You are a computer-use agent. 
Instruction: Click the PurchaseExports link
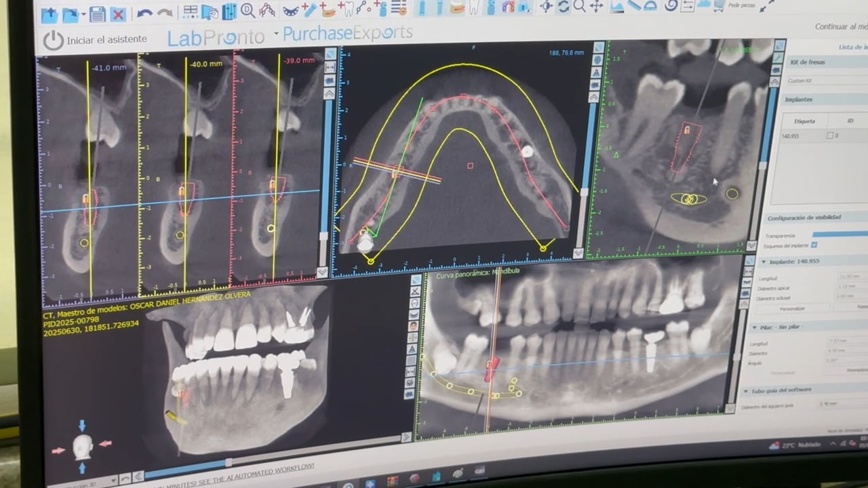(x=348, y=33)
